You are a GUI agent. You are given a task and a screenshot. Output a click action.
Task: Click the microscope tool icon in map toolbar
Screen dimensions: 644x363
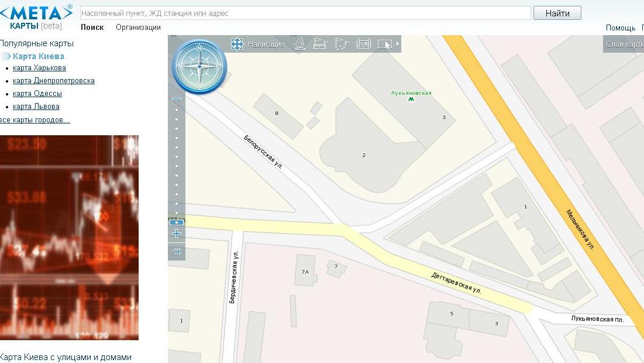299,44
